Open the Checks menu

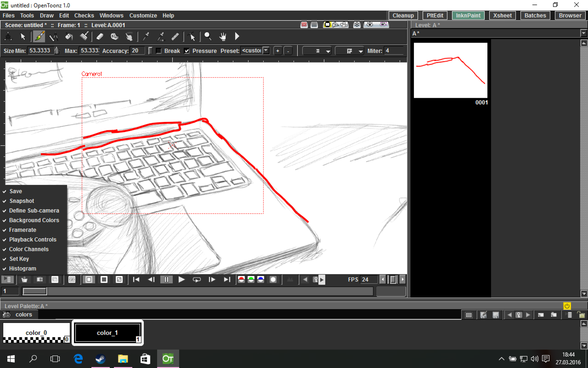coord(84,15)
